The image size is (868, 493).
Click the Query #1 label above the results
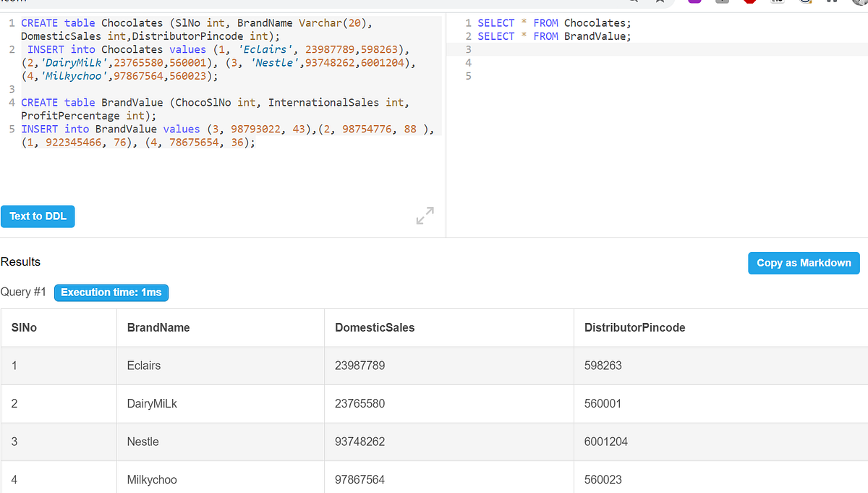(23, 292)
